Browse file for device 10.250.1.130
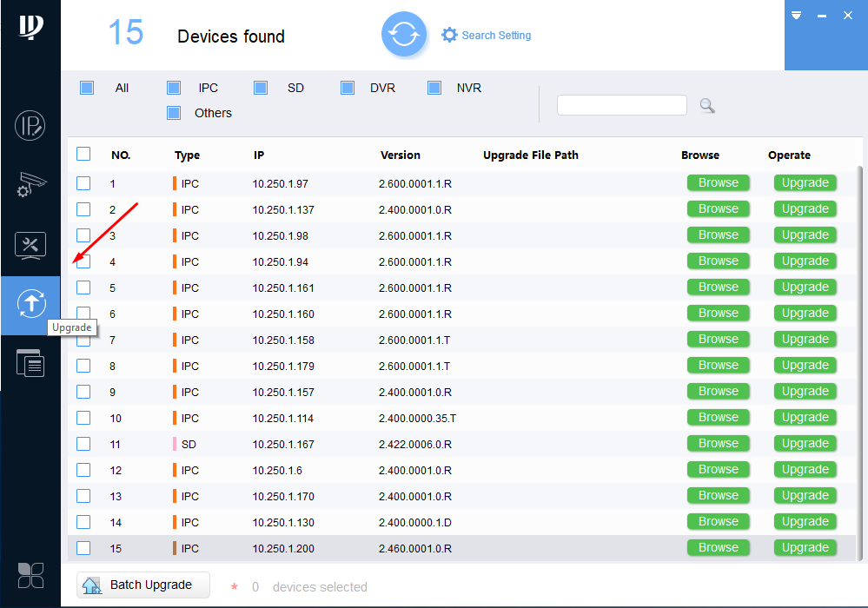 click(718, 521)
